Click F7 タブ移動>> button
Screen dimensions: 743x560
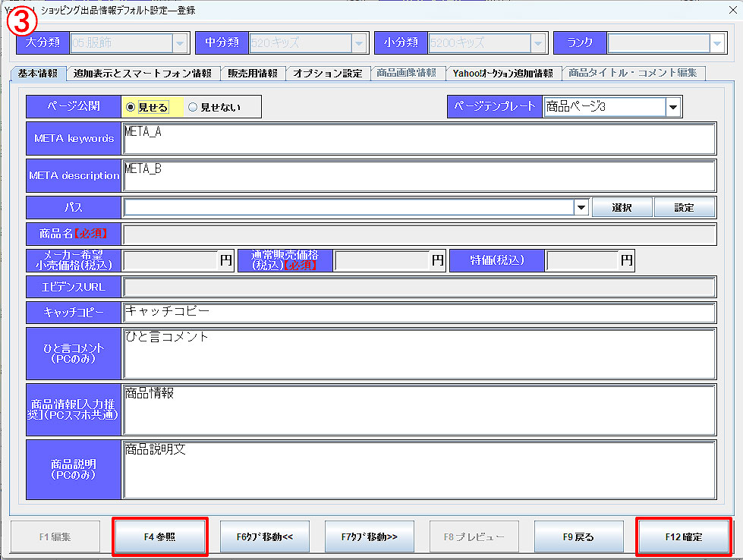369,536
